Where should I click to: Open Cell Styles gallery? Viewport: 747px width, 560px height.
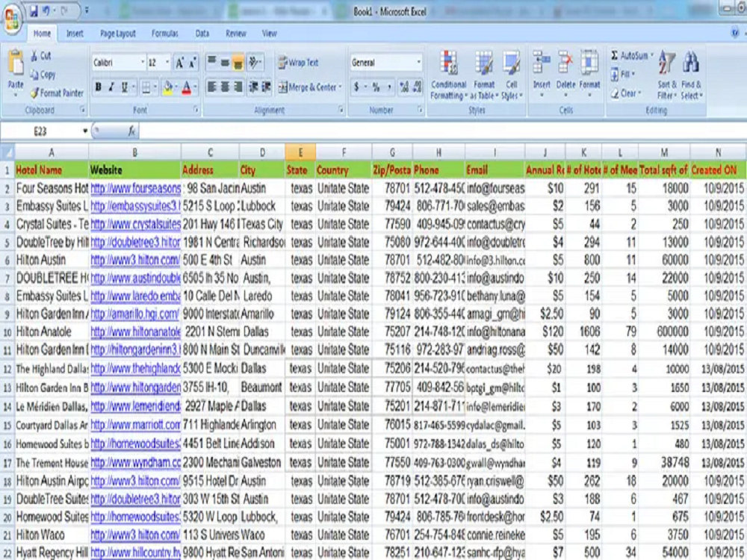tap(512, 75)
